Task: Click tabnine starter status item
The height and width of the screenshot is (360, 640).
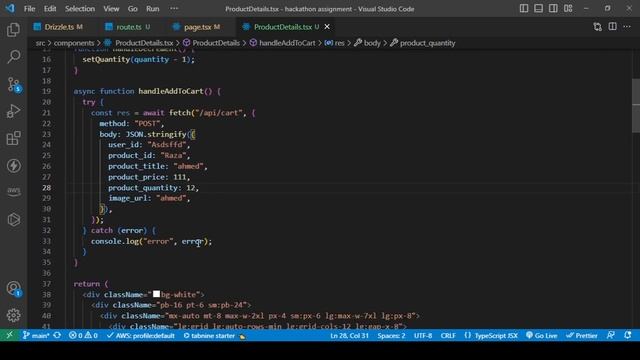Action: coord(214,336)
